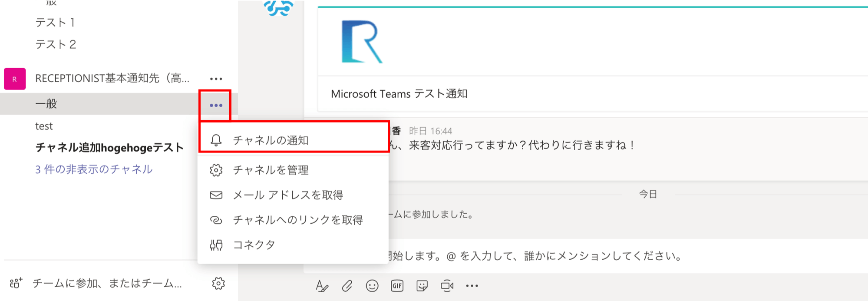The height and width of the screenshot is (301, 868).
Task: Expand 3 件の非表示のチャネル link
Action: 94,169
